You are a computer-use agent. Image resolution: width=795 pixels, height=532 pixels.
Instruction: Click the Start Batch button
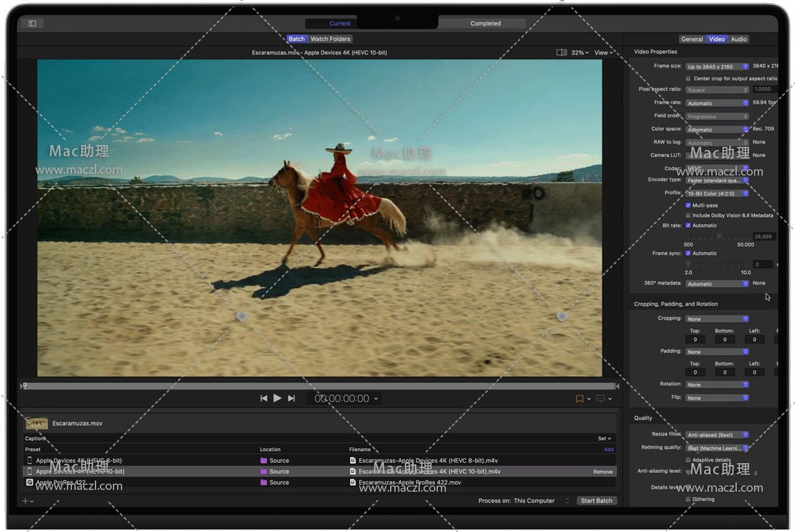(x=596, y=501)
